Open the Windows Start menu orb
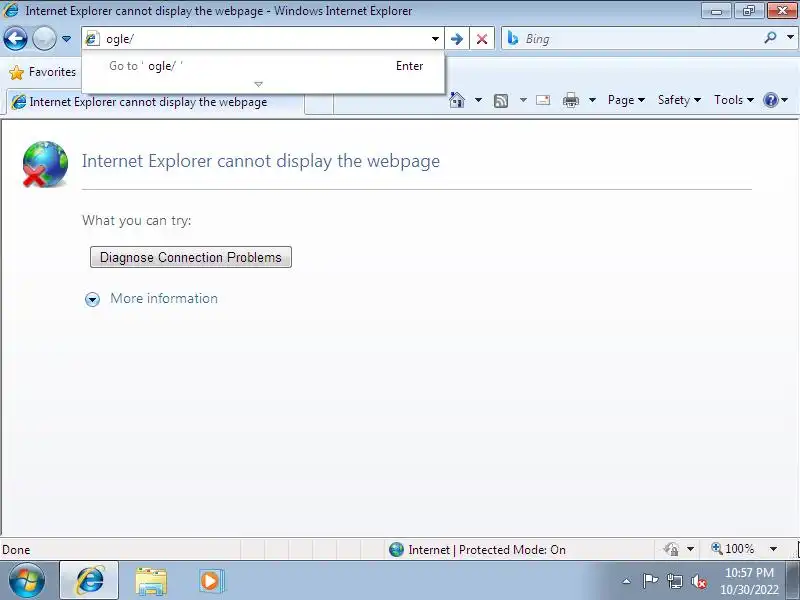Image resolution: width=800 pixels, height=600 pixels. pos(27,581)
